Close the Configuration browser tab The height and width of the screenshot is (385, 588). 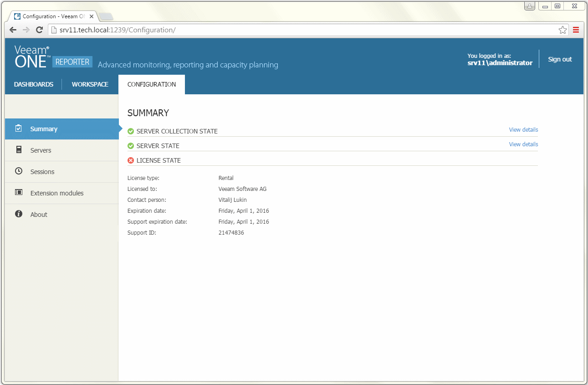pos(92,16)
